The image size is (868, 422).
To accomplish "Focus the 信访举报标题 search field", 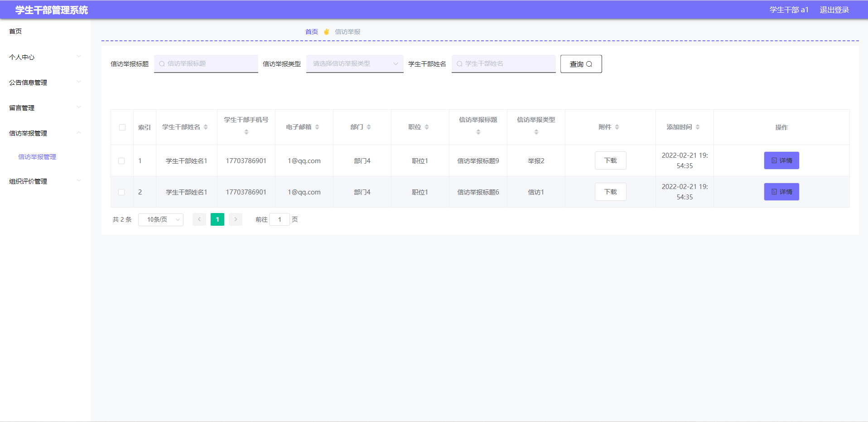I will pos(206,64).
